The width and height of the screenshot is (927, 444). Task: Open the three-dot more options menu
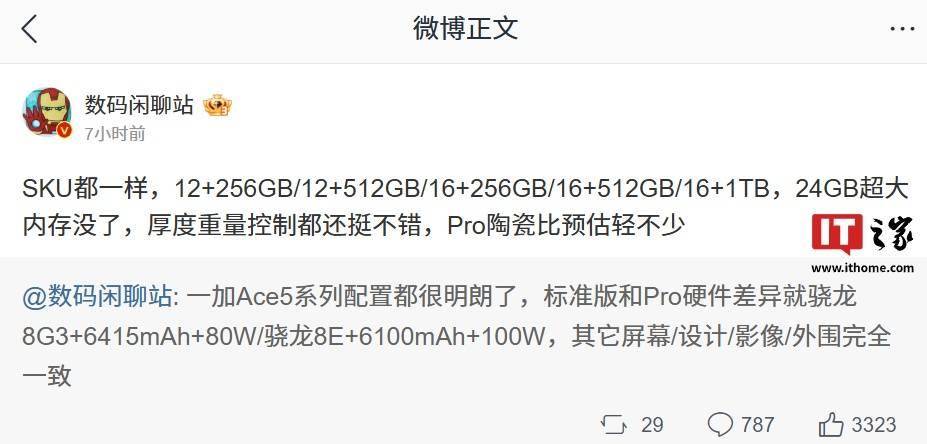902,29
